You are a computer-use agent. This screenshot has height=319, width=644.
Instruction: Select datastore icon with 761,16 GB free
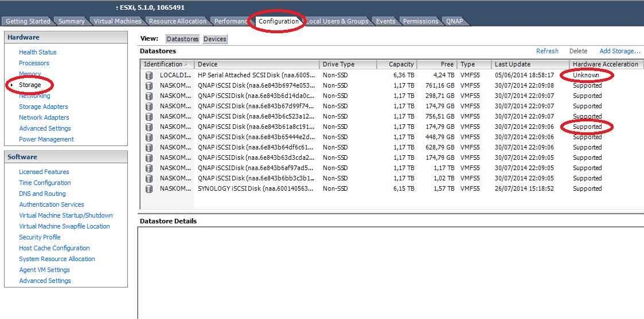[x=149, y=85]
